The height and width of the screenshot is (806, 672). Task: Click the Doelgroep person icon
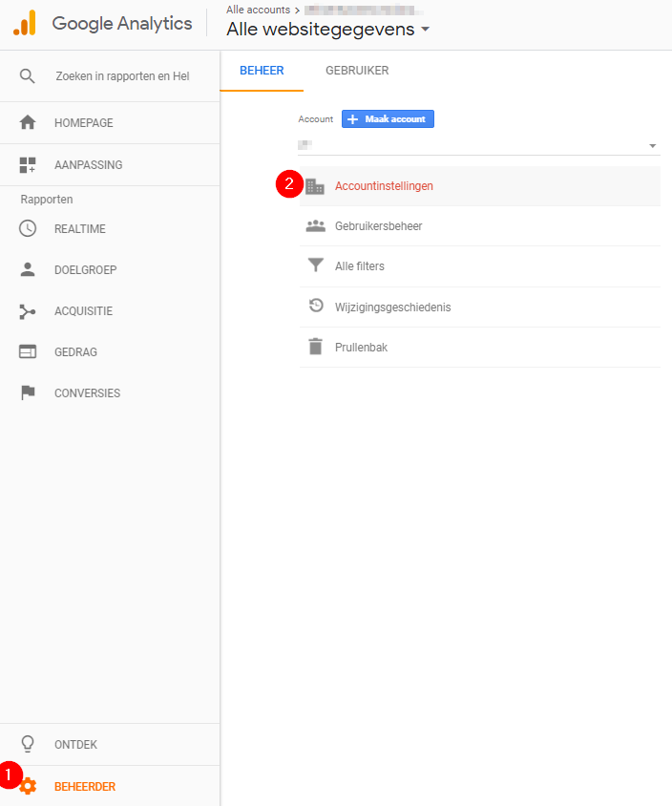click(x=28, y=270)
